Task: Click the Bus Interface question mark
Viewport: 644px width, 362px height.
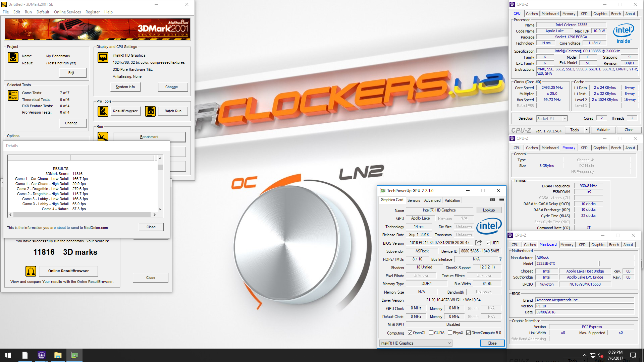Action: coord(500,259)
